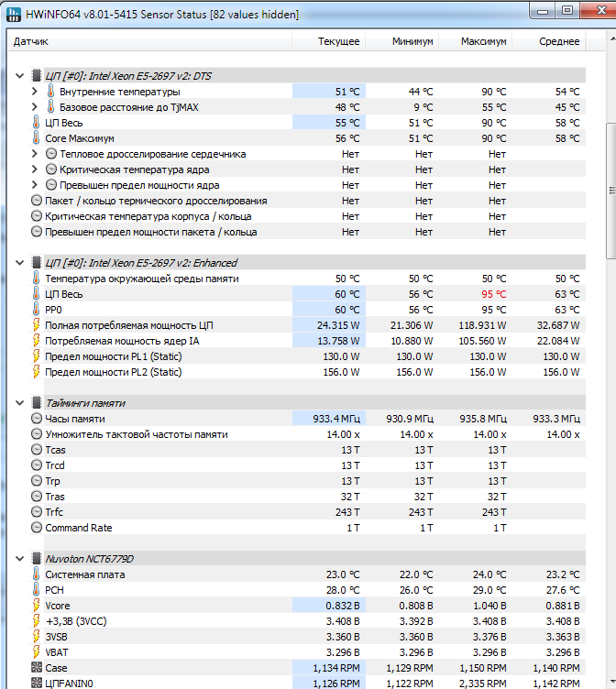This screenshot has width=616, height=689.
Task: Expand Тепловое дросселирование сердечника row
Action: [34, 154]
